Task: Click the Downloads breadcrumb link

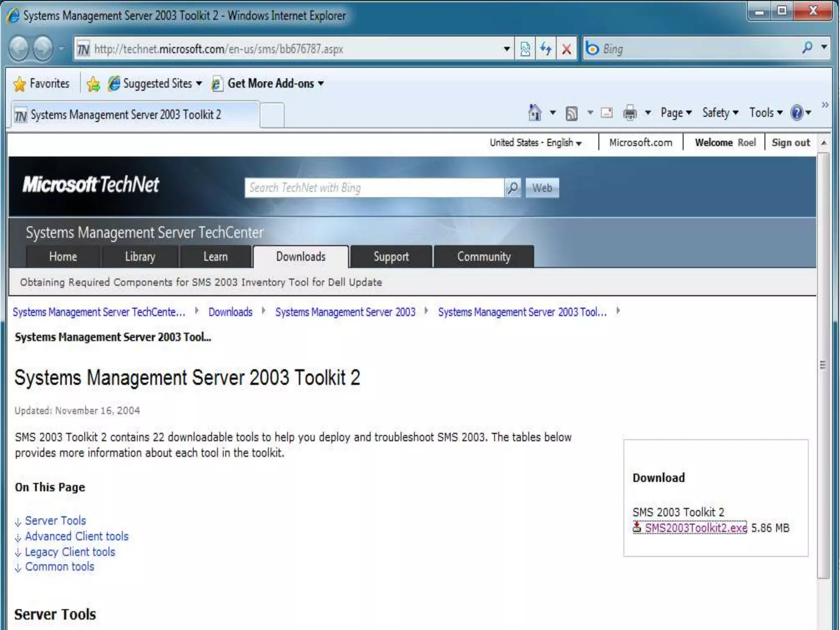Action: (x=231, y=312)
